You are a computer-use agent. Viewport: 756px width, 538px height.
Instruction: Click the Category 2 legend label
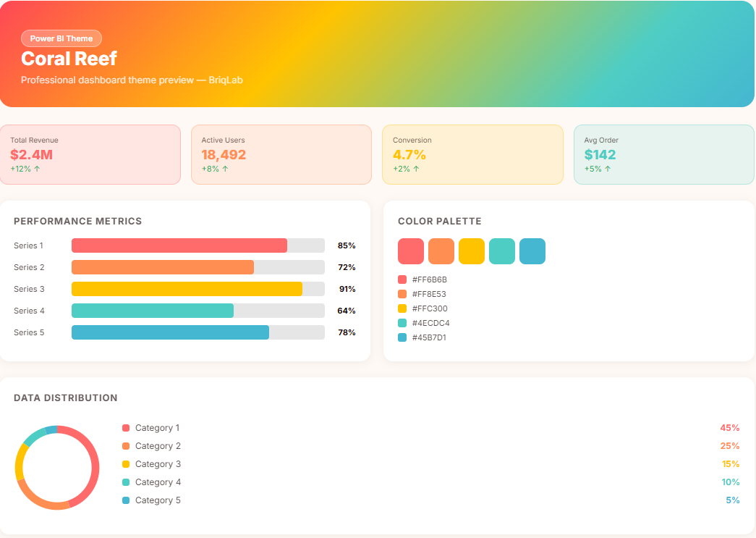tap(158, 446)
